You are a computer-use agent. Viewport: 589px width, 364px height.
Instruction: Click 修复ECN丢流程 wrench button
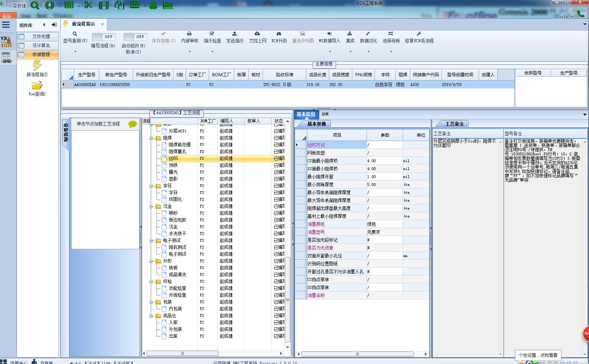(x=419, y=37)
